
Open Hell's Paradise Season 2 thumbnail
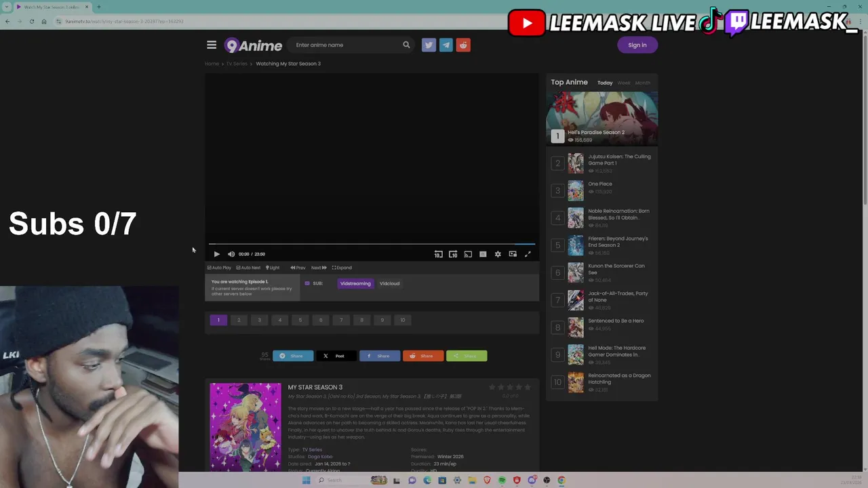click(602, 118)
